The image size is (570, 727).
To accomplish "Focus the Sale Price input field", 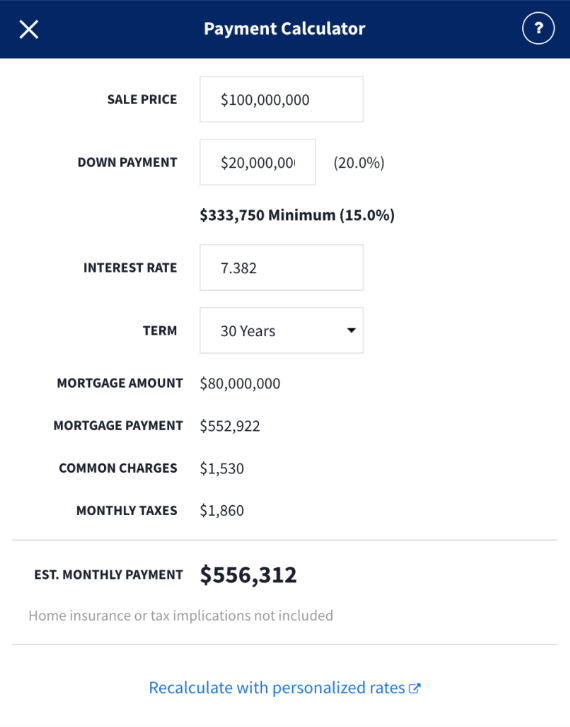I will tap(282, 99).
